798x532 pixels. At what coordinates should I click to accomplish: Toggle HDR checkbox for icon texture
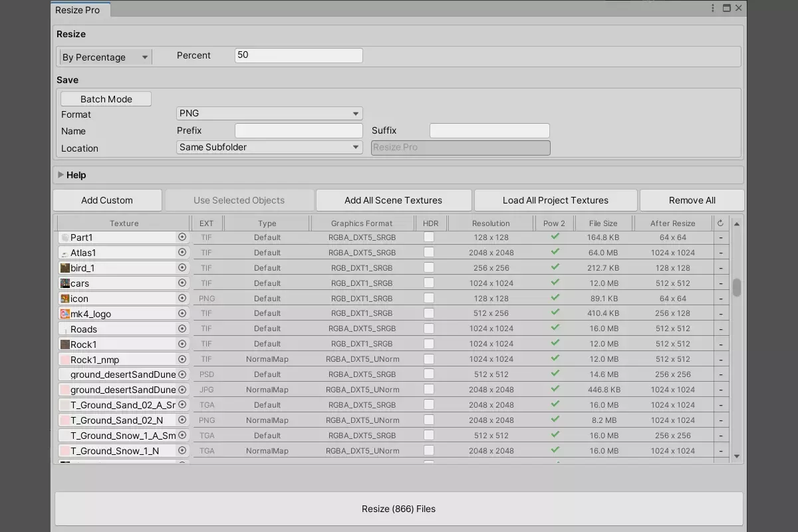click(429, 298)
